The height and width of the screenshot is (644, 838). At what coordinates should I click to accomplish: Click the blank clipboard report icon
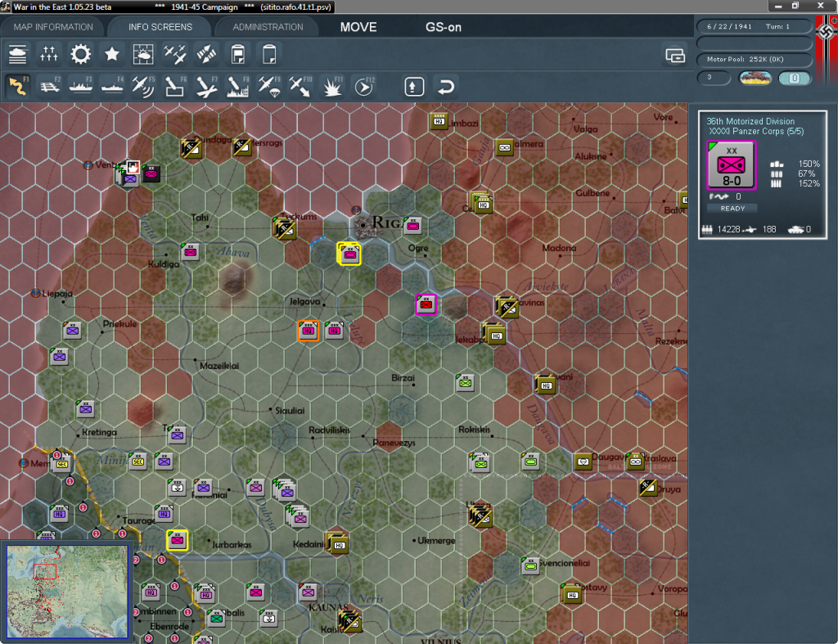click(269, 54)
